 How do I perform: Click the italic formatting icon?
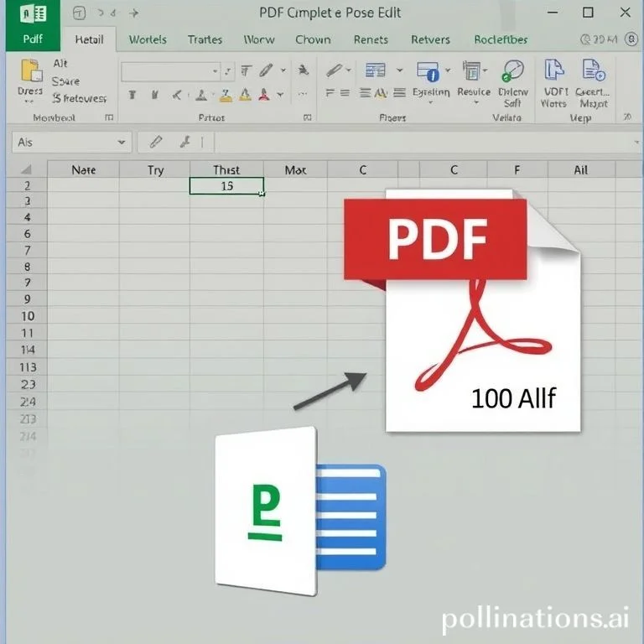click(155, 96)
